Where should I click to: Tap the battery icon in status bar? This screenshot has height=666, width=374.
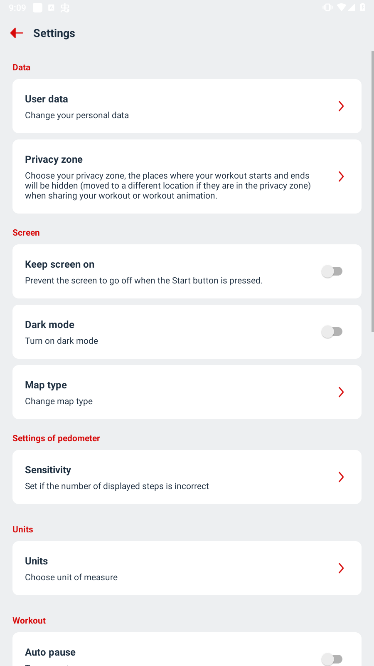click(363, 7)
